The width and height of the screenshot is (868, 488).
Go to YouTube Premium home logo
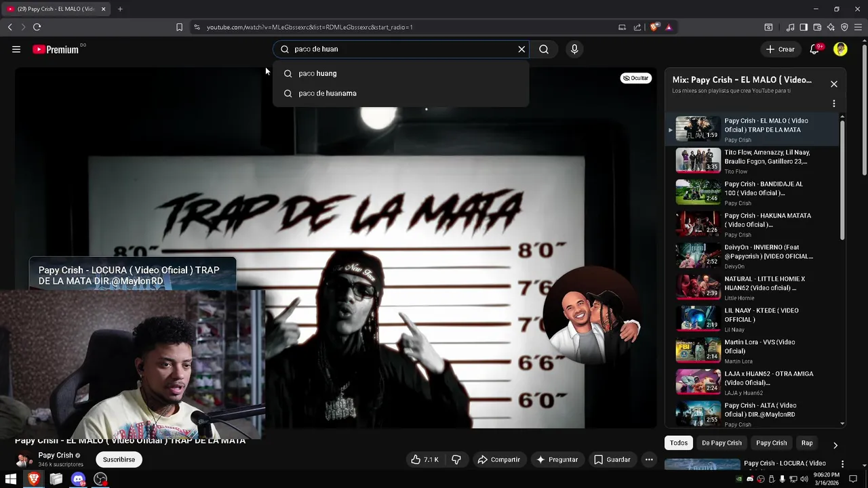click(x=56, y=49)
